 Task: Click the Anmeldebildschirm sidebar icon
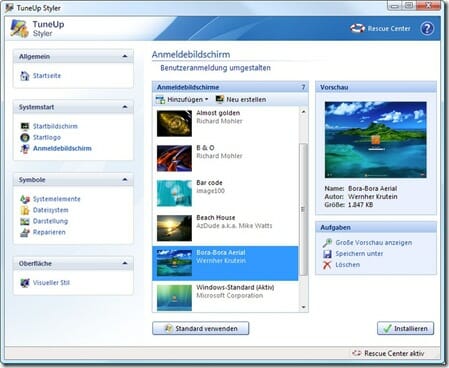click(x=25, y=149)
